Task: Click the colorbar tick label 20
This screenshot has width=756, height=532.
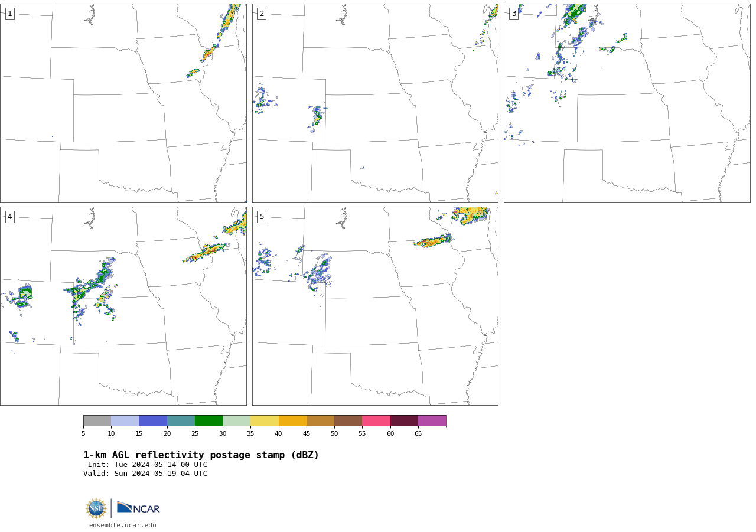Action: click(167, 434)
